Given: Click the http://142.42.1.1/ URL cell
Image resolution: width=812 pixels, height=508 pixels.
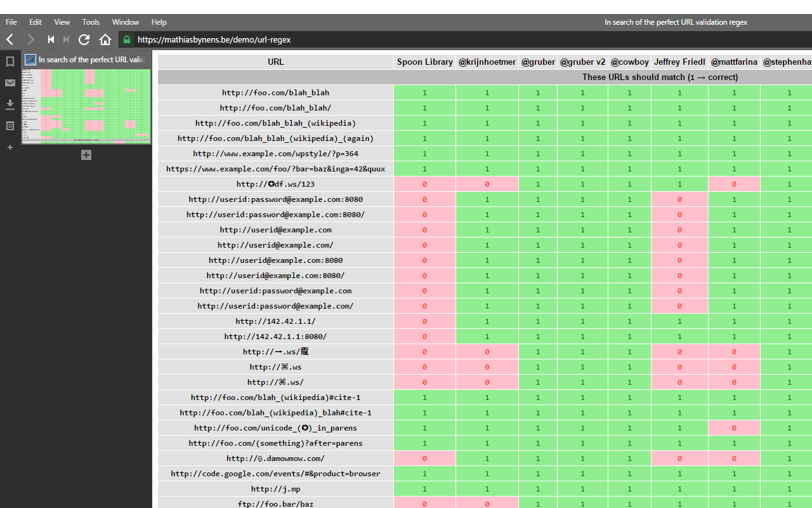Looking at the screenshot, I should [x=276, y=321].
